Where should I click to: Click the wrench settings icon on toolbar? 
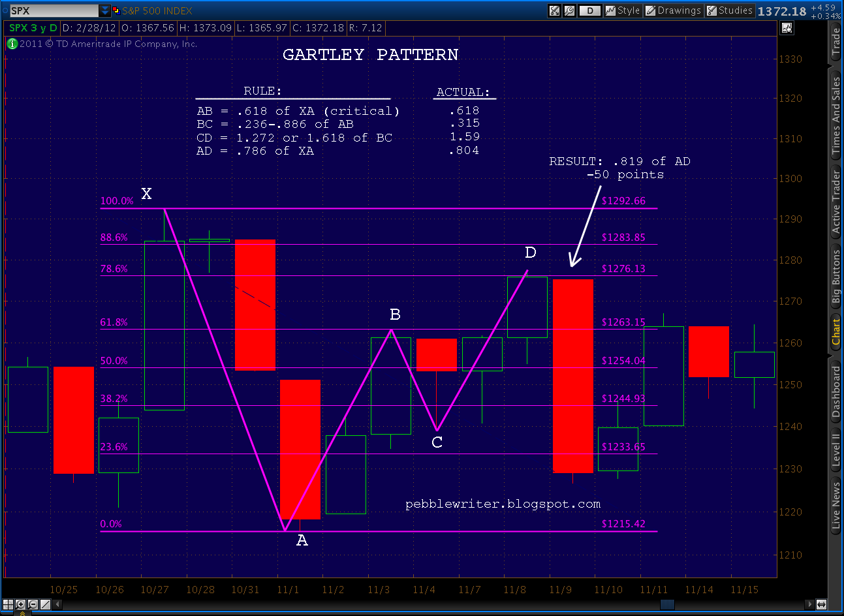(568, 10)
